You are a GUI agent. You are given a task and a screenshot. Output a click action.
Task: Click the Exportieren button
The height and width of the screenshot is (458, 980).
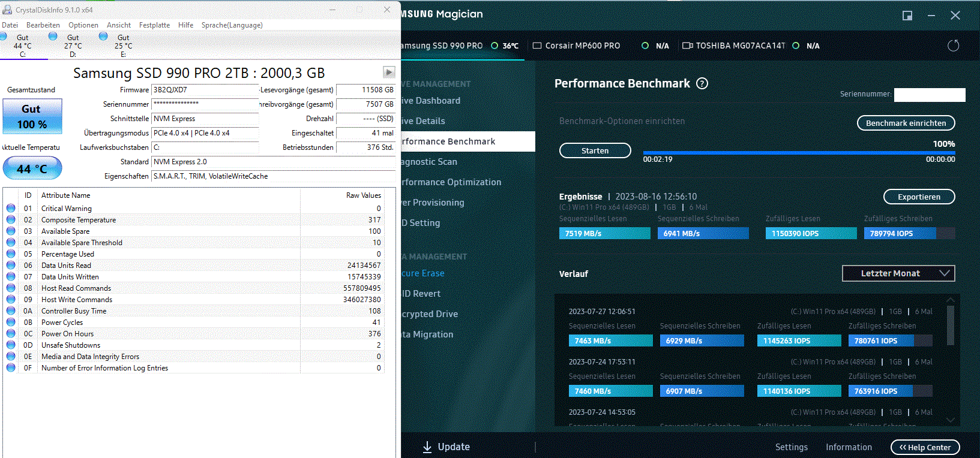[919, 197]
